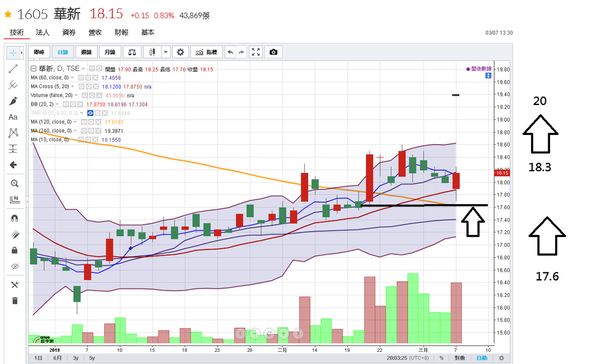Select the price range measure tool
Screen dimensions: 591x364
pos(13,149)
